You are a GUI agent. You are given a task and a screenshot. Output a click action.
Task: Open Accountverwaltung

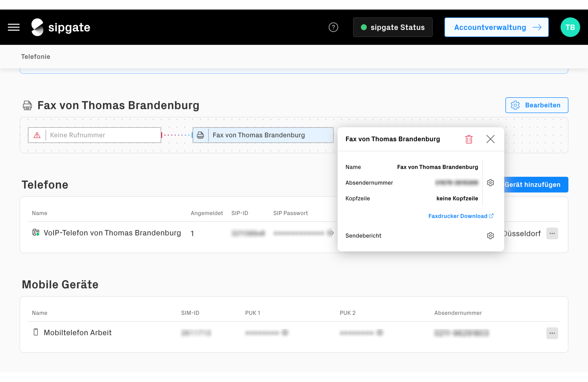pos(496,27)
